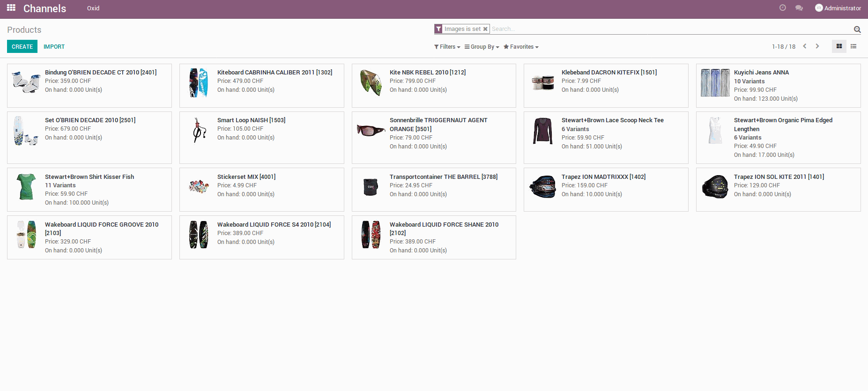The height and width of the screenshot is (391, 868).
Task: Focus the Search input field
Action: (671, 29)
